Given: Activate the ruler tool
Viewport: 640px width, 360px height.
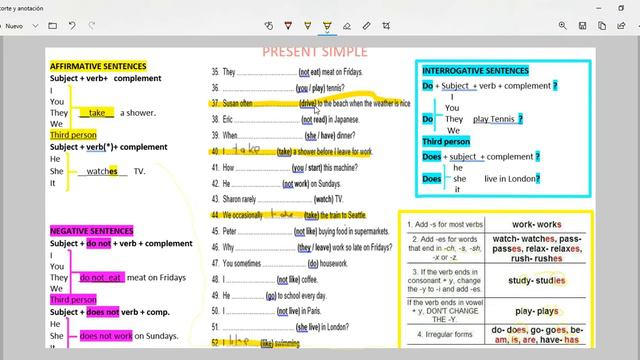Looking at the screenshot, I should tap(367, 26).
